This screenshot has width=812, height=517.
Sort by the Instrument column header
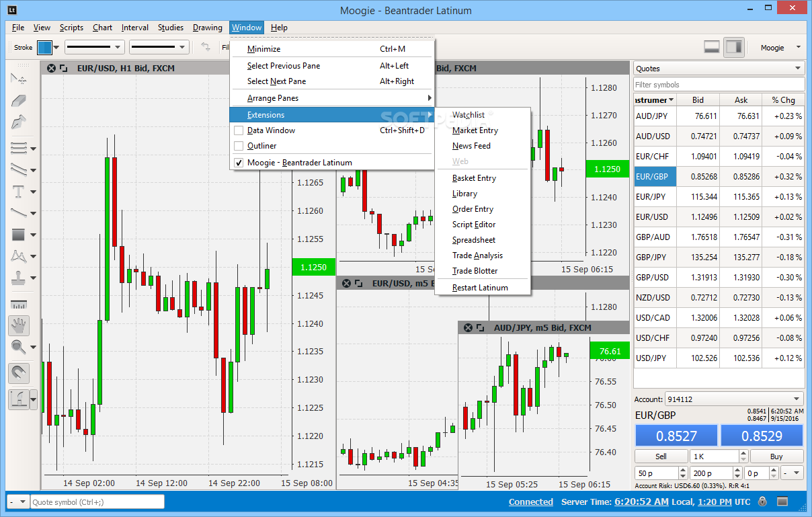[x=655, y=100]
